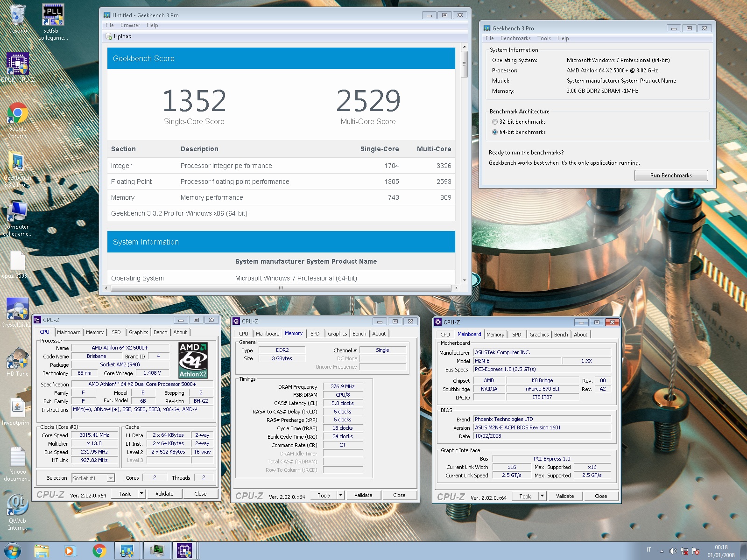Viewport: 747px width, 560px height.
Task: Click Close button in the left CPU-Z window
Action: 200,494
